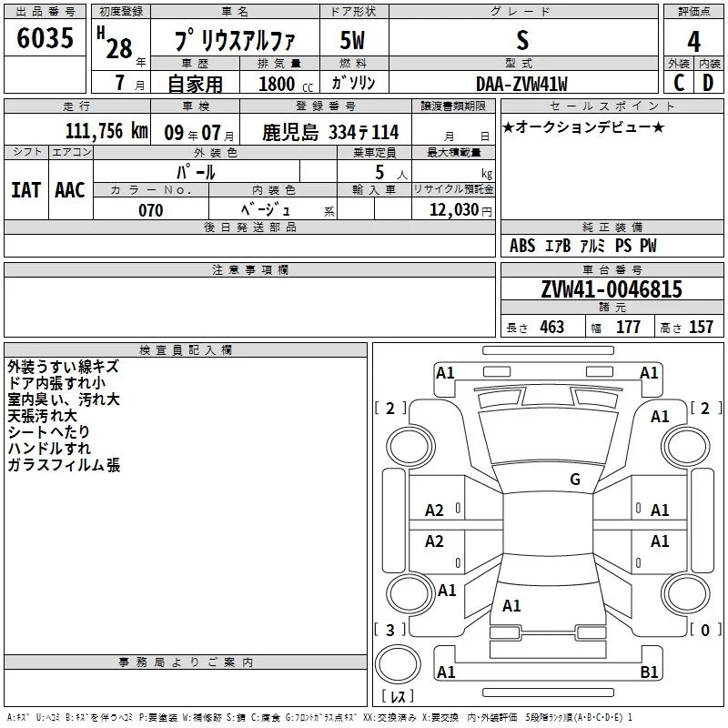This screenshot has height=728, width=728.
Task: Click the model code "DAA-ZVW41W"
Action: pyautogui.click(x=521, y=84)
